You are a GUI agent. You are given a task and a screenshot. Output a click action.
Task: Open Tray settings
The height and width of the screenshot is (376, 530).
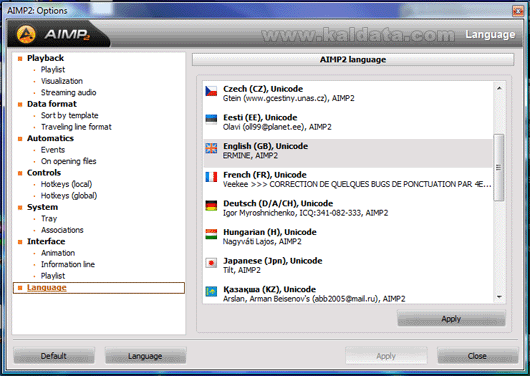point(49,218)
